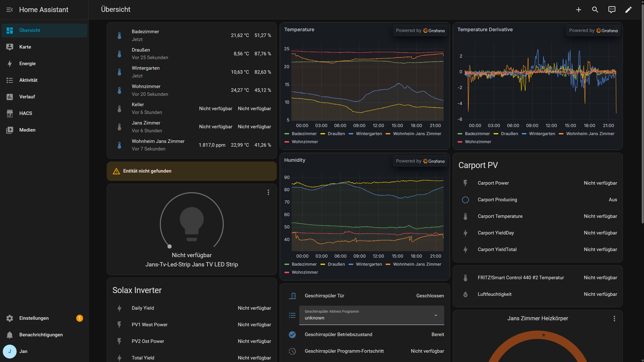The width and height of the screenshot is (644, 362).
Task: Open the Geschirrspüler Aktives Programm dropdown
Action: pyautogui.click(x=371, y=315)
